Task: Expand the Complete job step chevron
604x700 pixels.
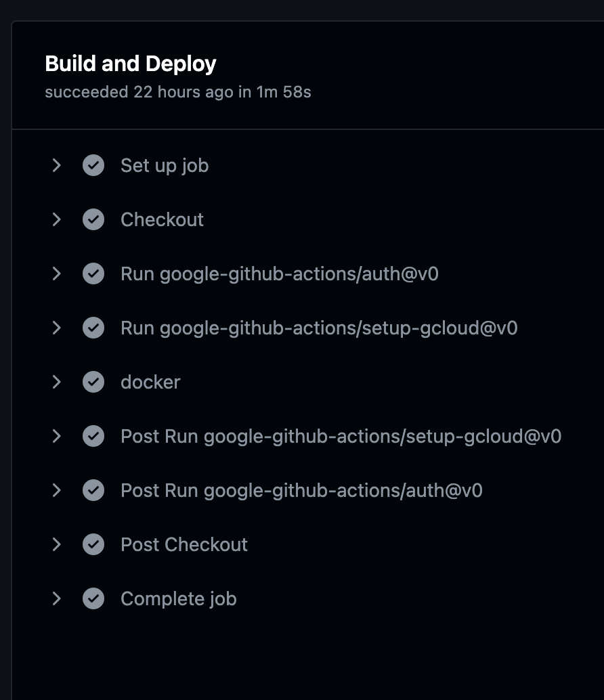Action: (57, 598)
